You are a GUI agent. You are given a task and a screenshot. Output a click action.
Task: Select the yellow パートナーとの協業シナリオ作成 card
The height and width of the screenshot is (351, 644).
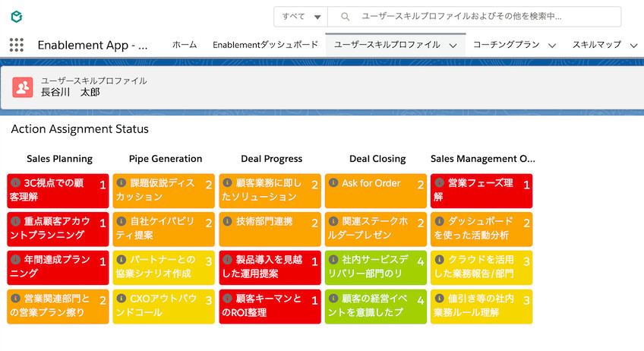163,267
